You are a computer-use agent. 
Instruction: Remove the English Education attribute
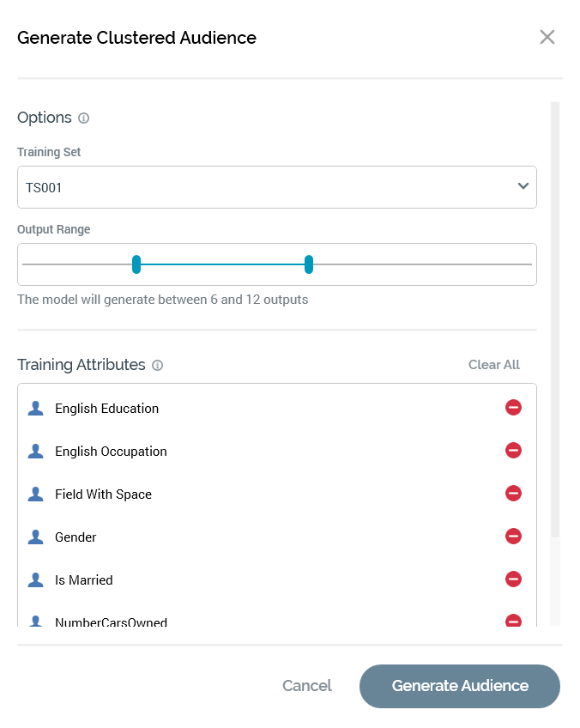(513, 407)
